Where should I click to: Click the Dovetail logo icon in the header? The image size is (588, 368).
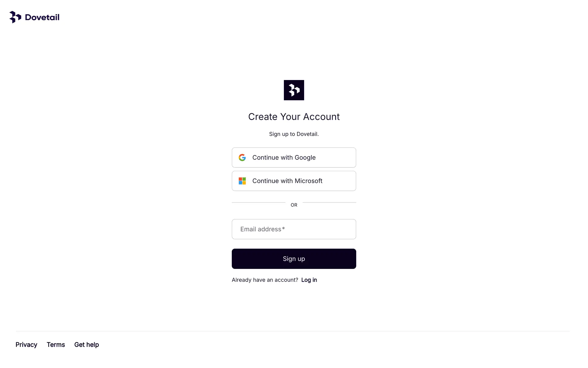[x=15, y=17]
